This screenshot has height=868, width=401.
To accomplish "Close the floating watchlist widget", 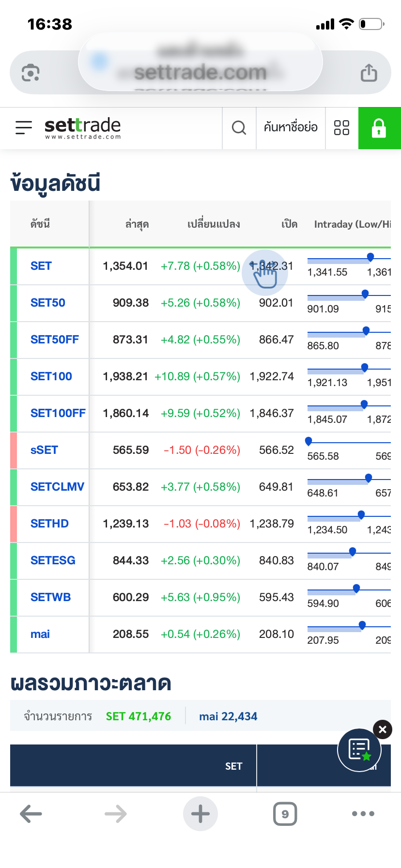I will [x=383, y=729].
